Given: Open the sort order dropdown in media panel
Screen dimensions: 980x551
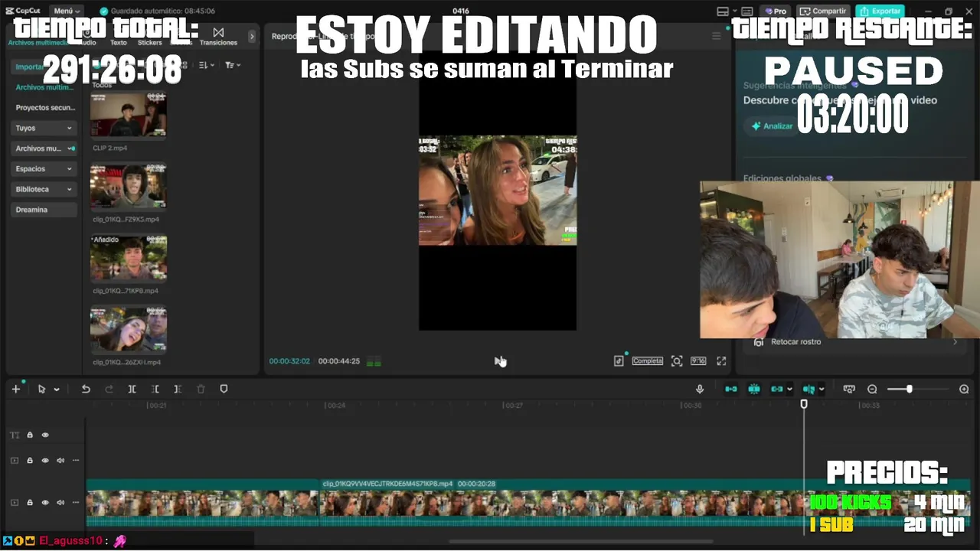Looking at the screenshot, I should click(x=207, y=65).
